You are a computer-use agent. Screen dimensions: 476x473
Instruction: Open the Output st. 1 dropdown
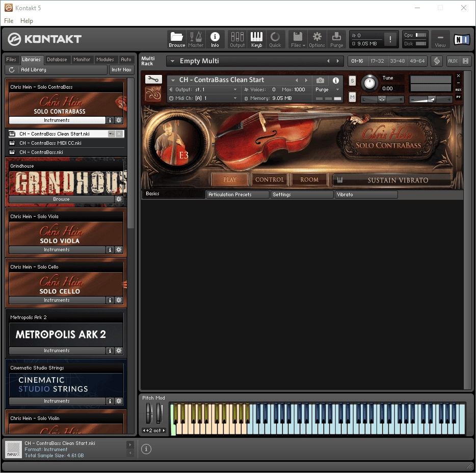(x=235, y=90)
